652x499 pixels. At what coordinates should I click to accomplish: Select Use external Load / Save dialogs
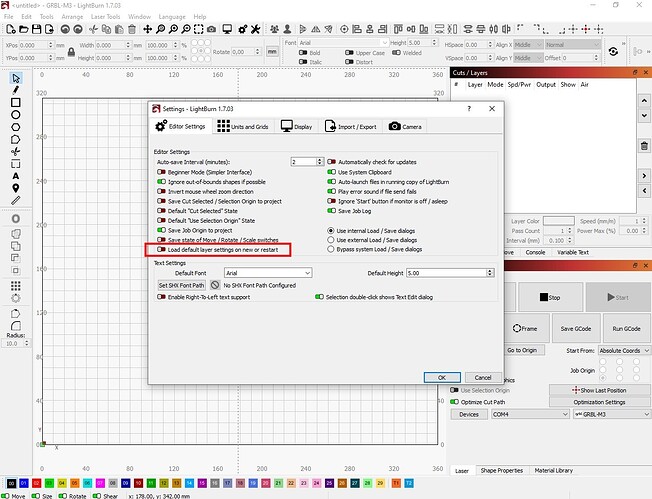point(331,240)
